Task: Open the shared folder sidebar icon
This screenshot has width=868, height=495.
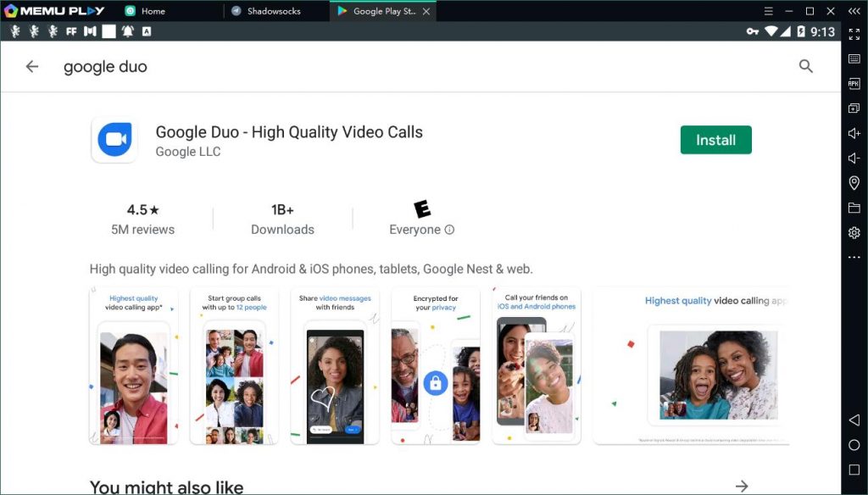Action: (854, 208)
